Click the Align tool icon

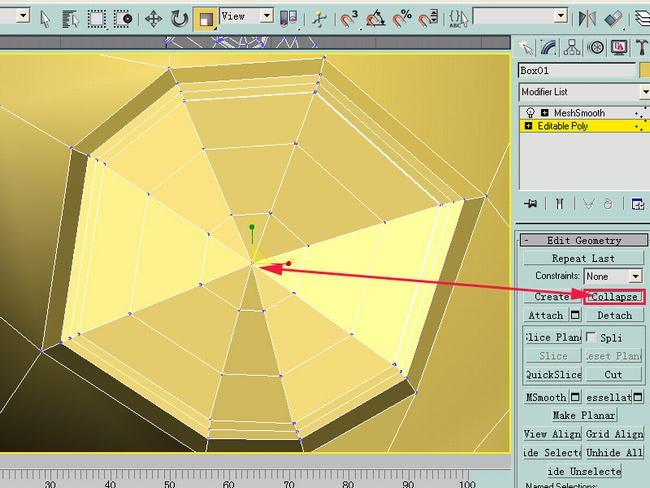(x=614, y=19)
